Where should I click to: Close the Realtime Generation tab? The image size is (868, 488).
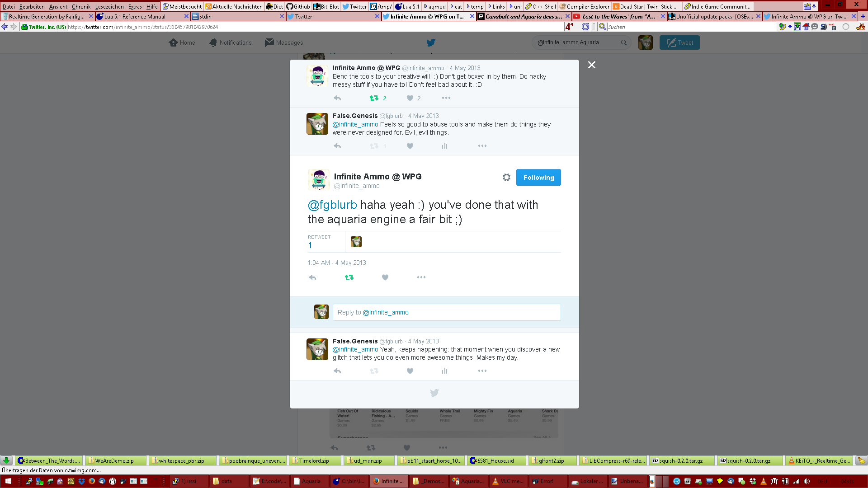[x=91, y=16]
